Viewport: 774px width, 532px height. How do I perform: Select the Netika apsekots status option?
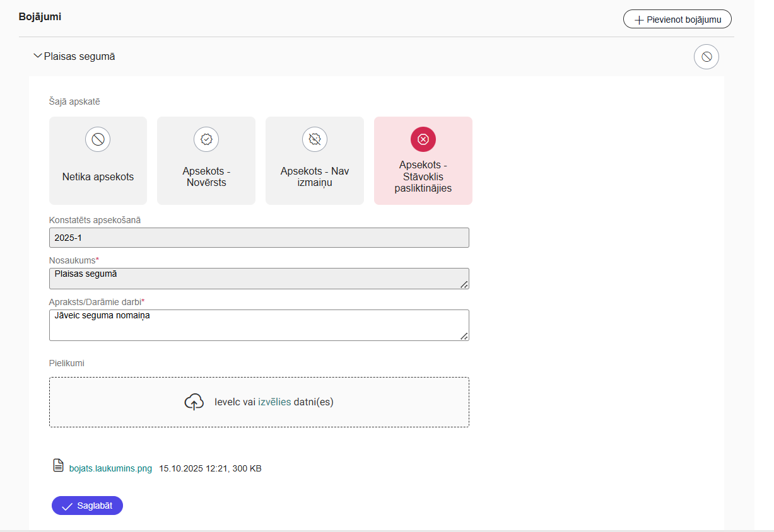98,177
